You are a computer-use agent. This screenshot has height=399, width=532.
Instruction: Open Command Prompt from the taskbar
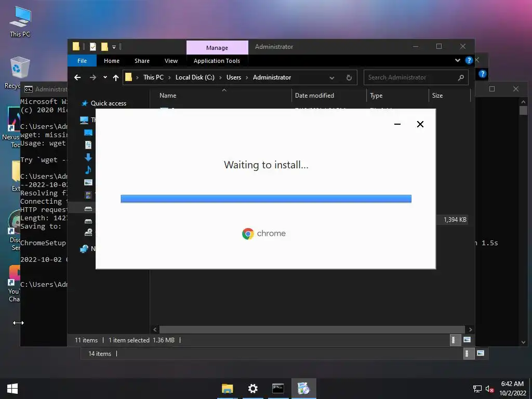tap(278, 389)
